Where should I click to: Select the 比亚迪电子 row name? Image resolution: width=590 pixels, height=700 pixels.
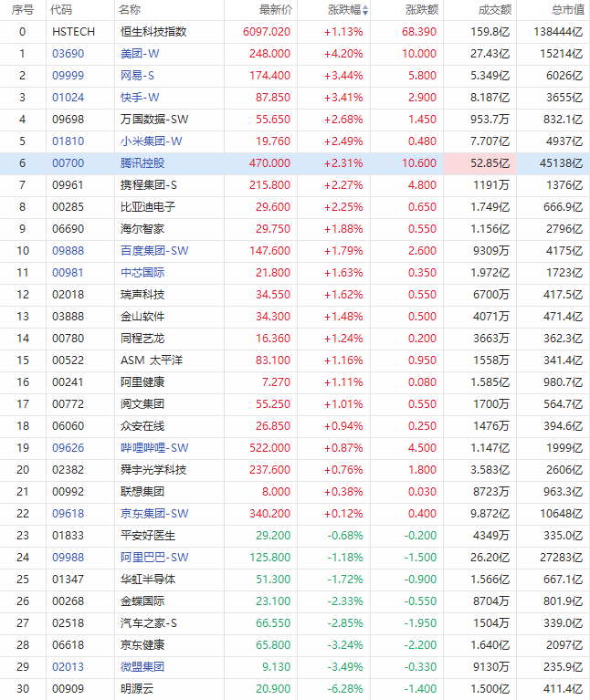(x=148, y=206)
